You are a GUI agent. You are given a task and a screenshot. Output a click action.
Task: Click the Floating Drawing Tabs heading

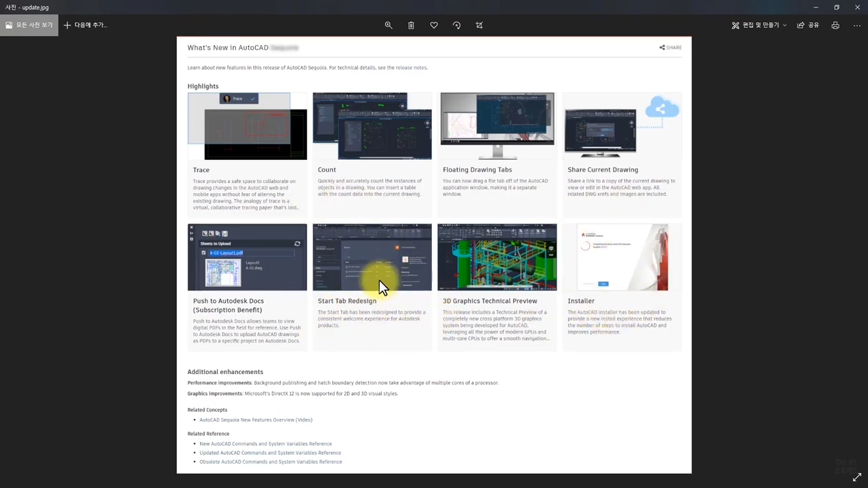[x=477, y=169]
